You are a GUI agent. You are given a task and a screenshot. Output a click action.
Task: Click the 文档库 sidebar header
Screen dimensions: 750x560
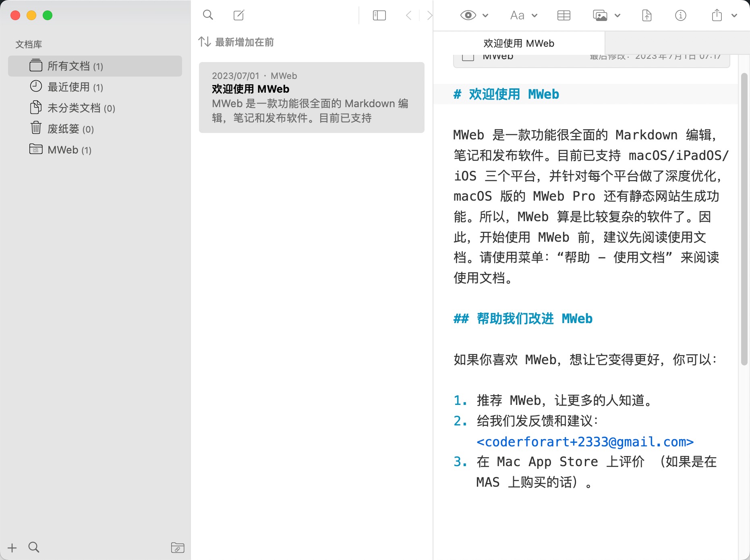(29, 44)
